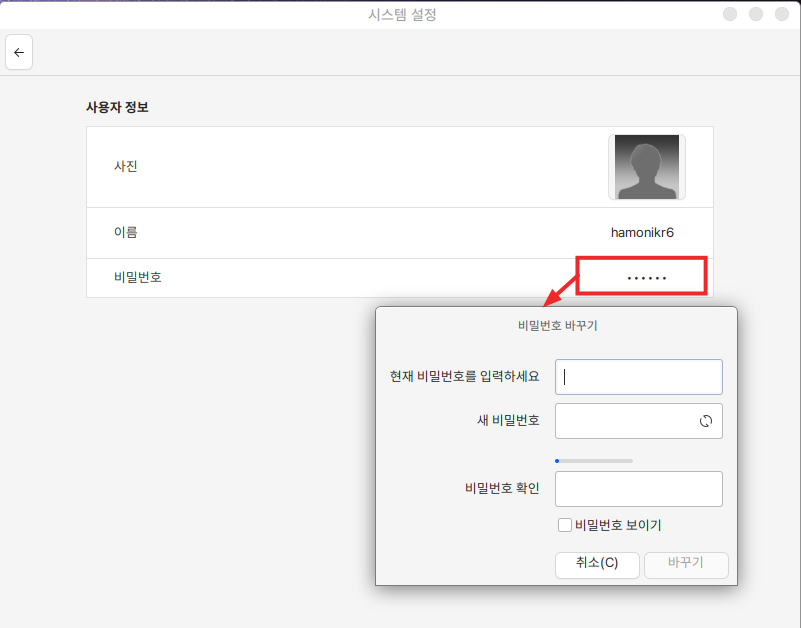The height and width of the screenshot is (628, 801).
Task: Click the username hamonikr6
Action: click(x=642, y=233)
